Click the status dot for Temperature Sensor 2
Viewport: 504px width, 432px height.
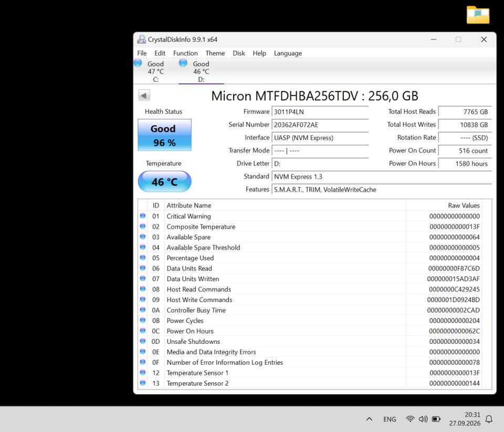(x=143, y=383)
